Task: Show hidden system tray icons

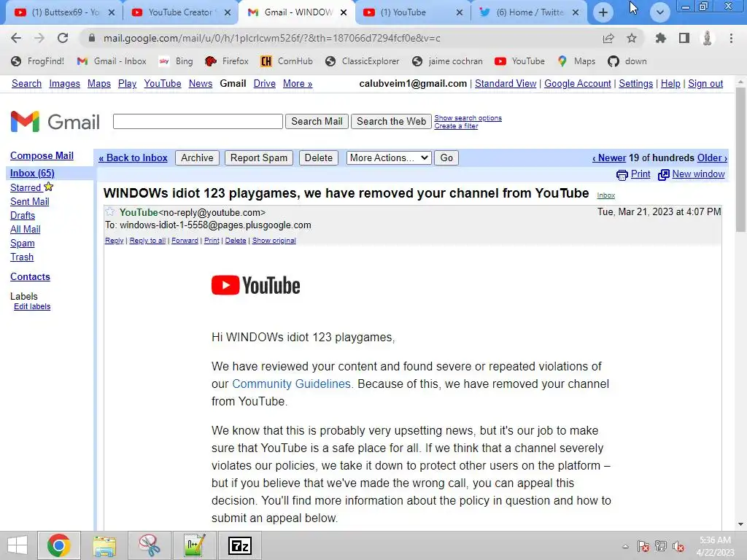Action: [625, 546]
